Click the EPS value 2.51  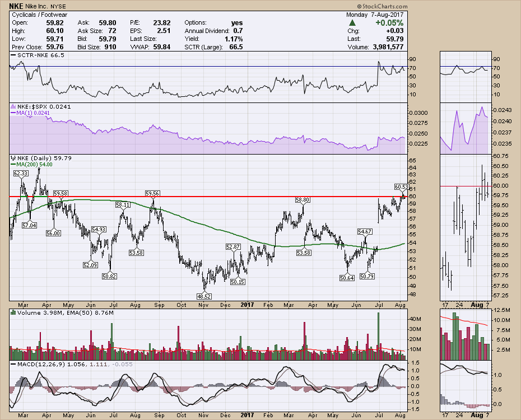(x=164, y=31)
